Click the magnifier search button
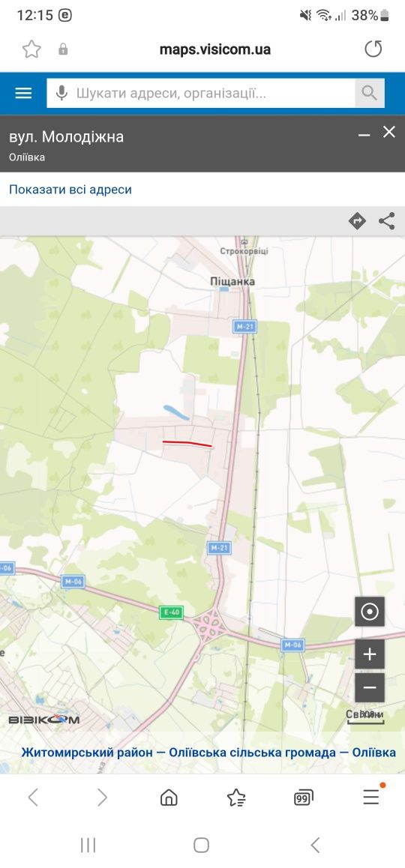This screenshot has height=868, width=405. [x=370, y=93]
